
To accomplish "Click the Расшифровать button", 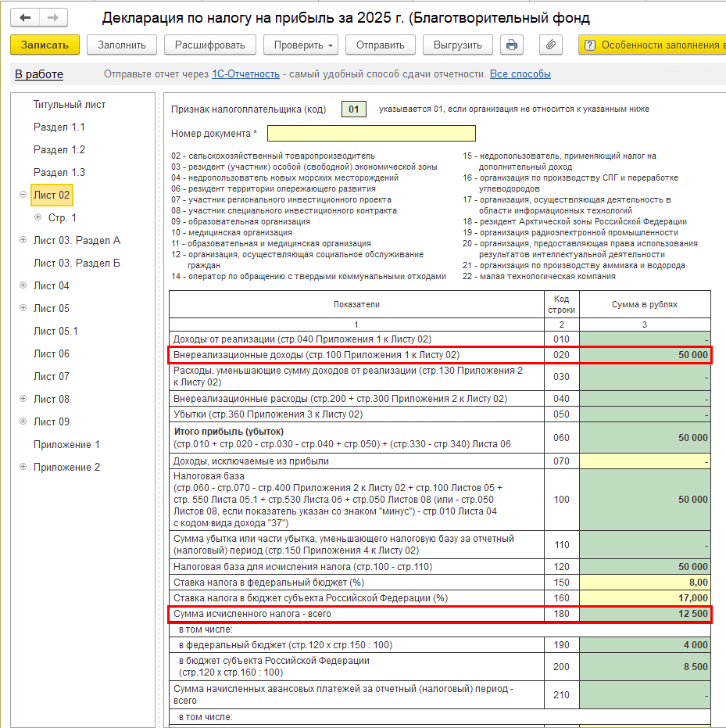I will click(210, 45).
